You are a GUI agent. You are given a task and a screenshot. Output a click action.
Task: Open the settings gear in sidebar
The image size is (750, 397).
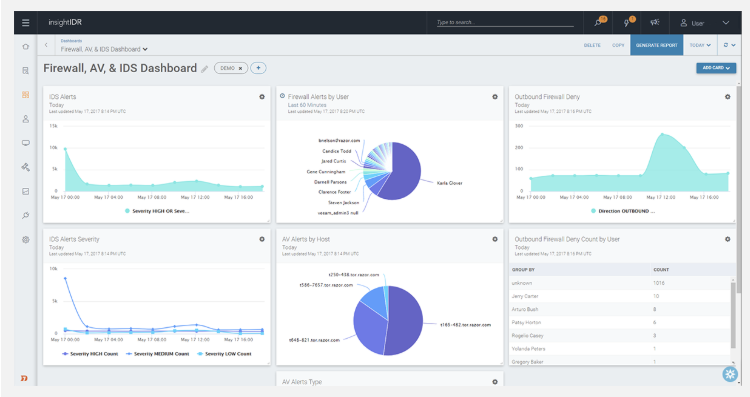click(x=26, y=239)
